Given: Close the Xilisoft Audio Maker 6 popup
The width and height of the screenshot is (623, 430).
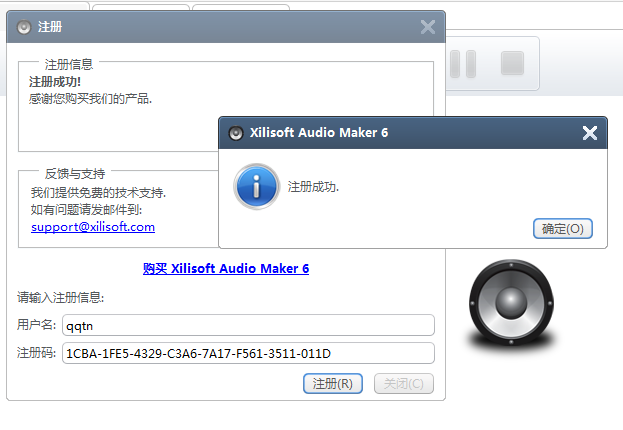Looking at the screenshot, I should pyautogui.click(x=589, y=133).
